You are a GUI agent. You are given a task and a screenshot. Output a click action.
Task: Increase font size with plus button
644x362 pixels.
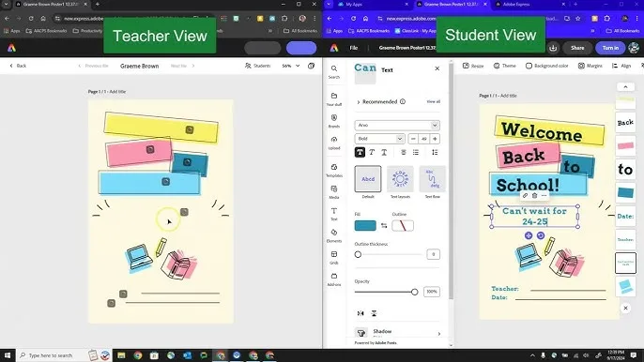(435, 139)
